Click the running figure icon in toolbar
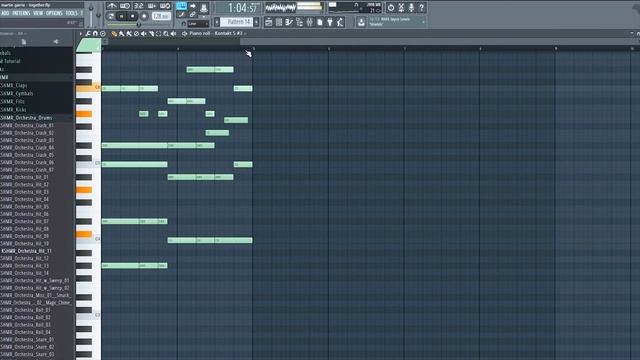 (x=340, y=22)
